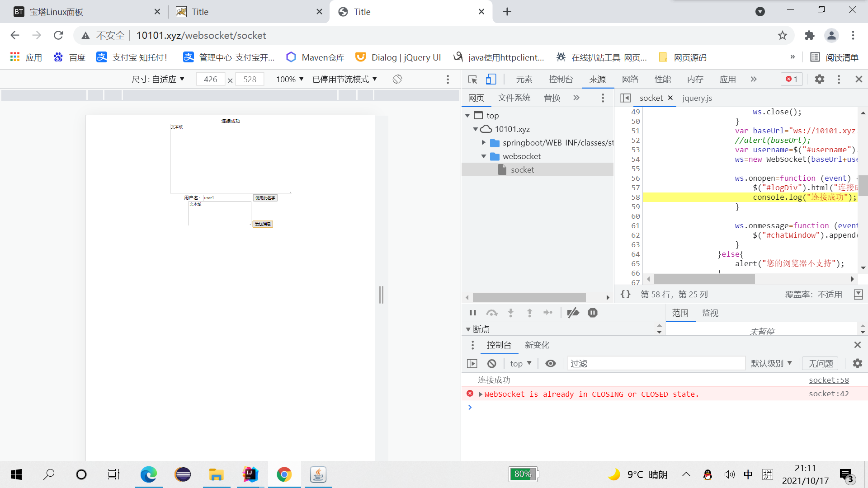Toggle pause on exceptions
Screen dimensions: 868x488
(x=593, y=313)
